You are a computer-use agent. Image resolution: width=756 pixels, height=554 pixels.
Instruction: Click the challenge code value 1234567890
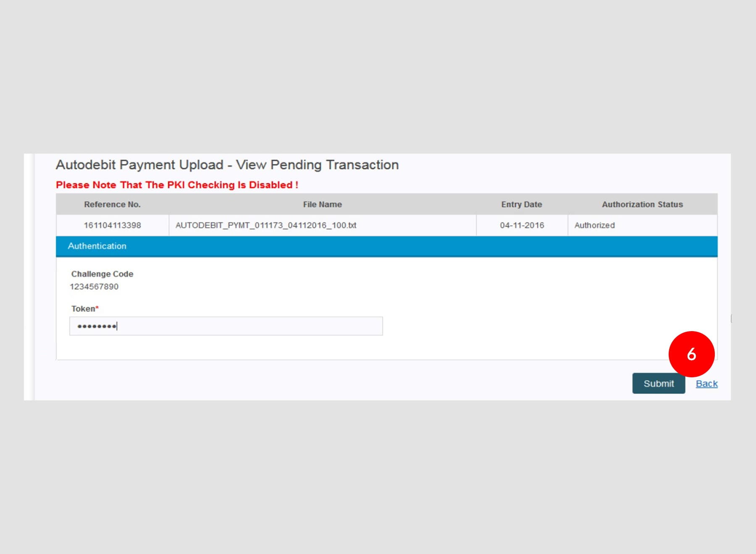pos(94,287)
